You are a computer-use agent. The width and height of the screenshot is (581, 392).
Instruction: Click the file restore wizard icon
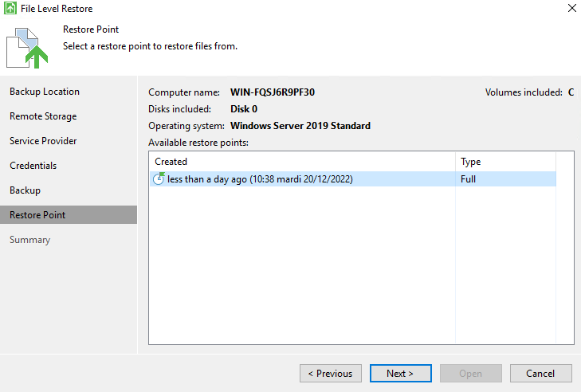pos(27,48)
